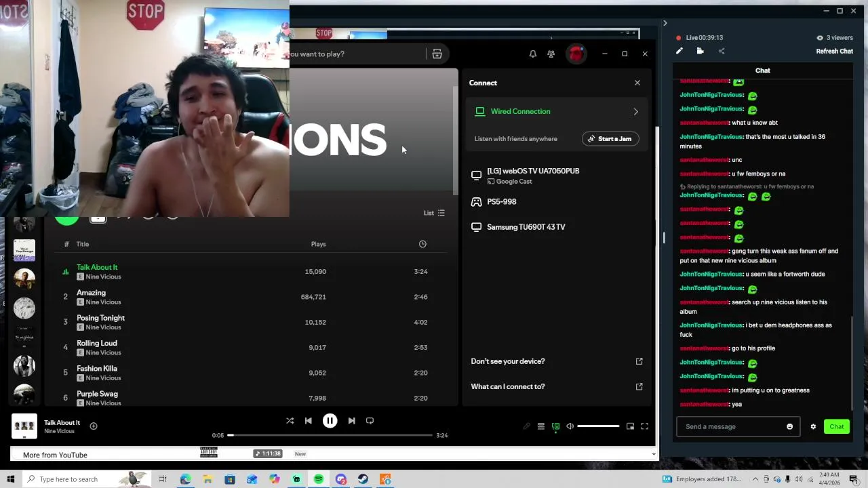Screen dimensions: 868x488
Task: Add Talk About It to Liked Songs
Action: (94, 426)
